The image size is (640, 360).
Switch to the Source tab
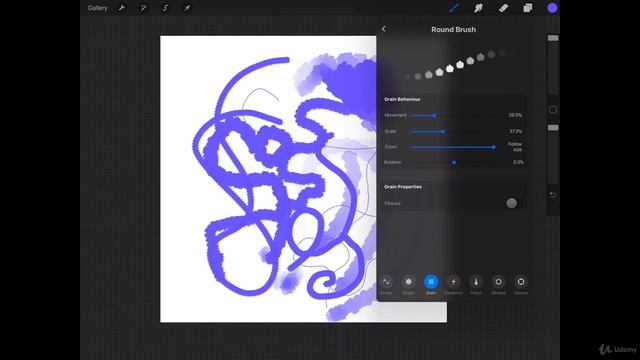(x=521, y=284)
